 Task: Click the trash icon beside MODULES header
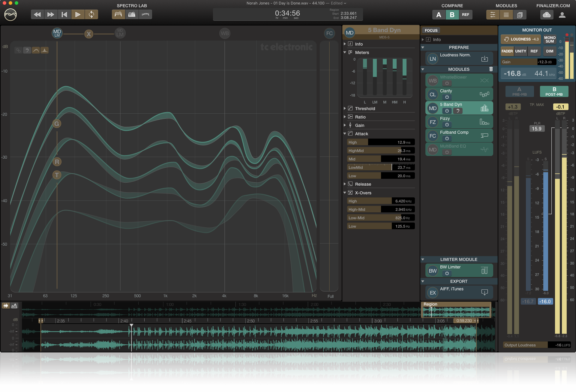(491, 69)
